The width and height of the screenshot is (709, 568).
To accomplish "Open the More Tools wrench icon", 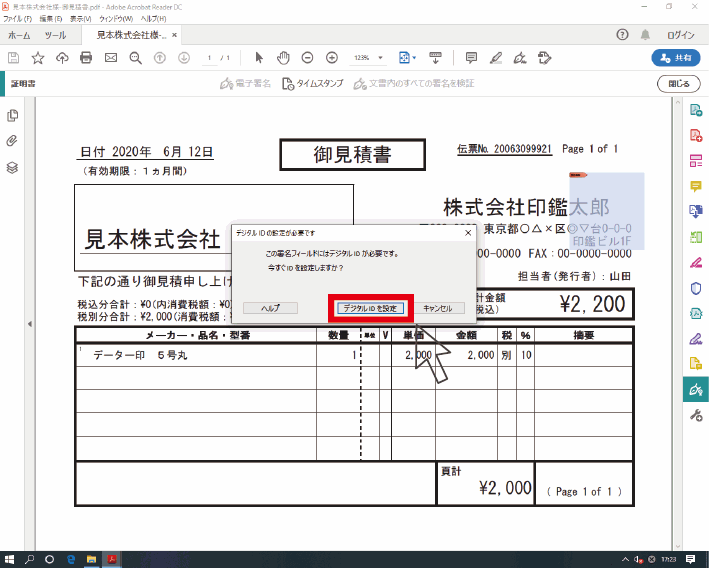I will (695, 415).
